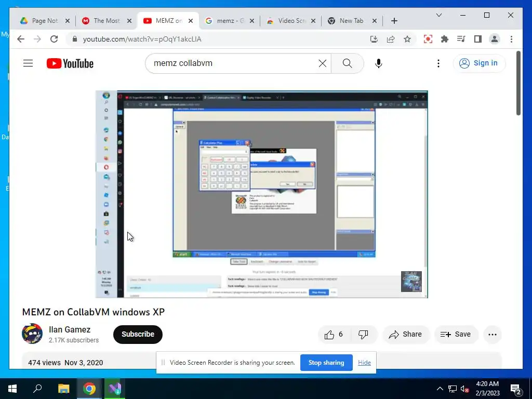Switch to New Tab tab
The image size is (532, 399).
click(x=352, y=21)
